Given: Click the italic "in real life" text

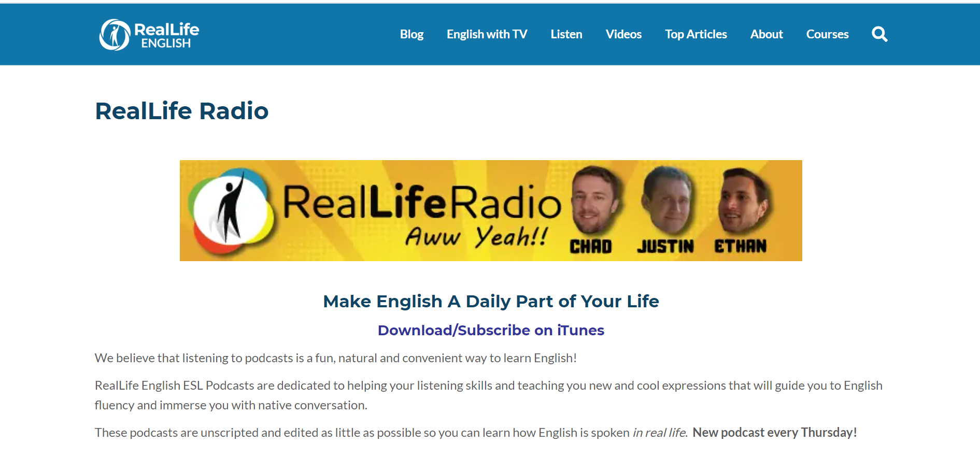Looking at the screenshot, I should coord(659,432).
